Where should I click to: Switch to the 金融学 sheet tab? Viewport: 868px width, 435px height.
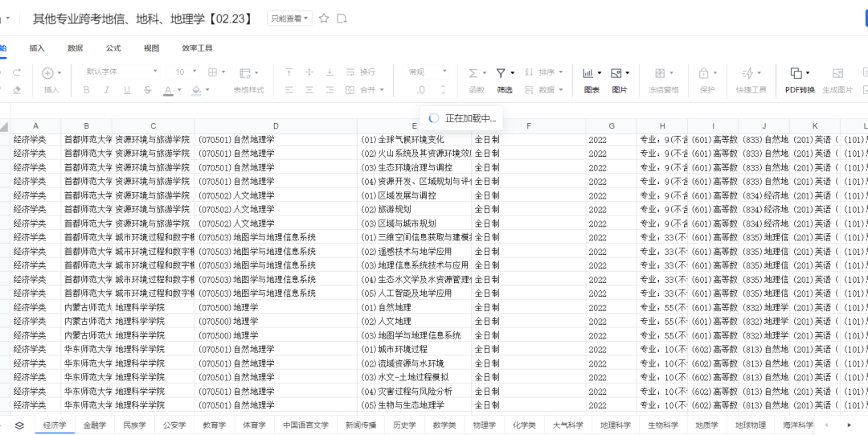coord(95,425)
